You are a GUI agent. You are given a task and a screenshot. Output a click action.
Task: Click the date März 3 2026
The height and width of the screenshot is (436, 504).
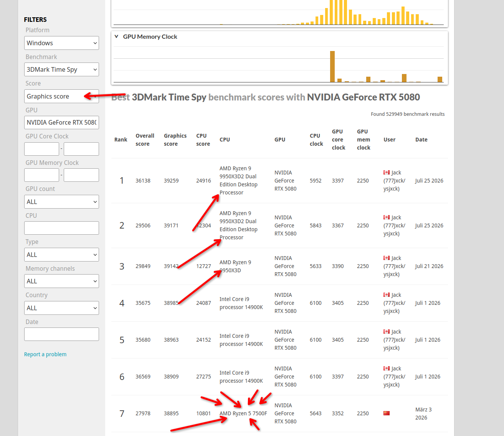pyautogui.click(x=423, y=413)
